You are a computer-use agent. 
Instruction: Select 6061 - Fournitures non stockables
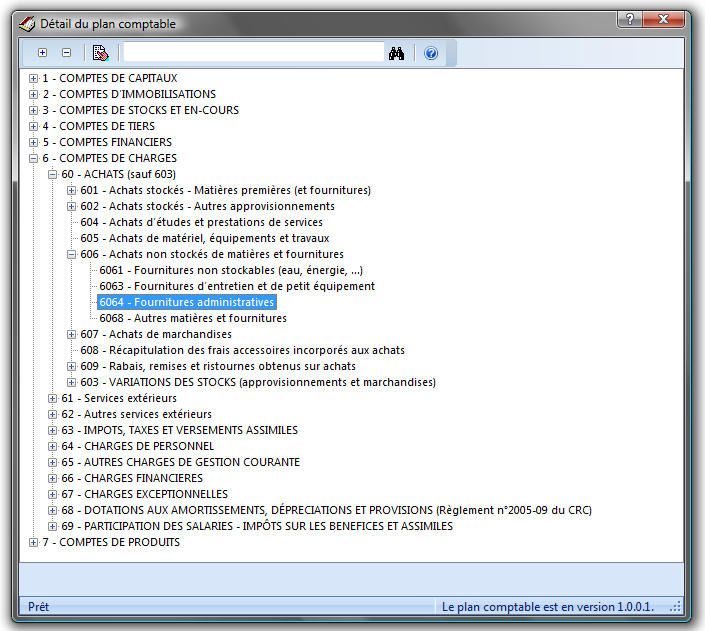click(230, 270)
